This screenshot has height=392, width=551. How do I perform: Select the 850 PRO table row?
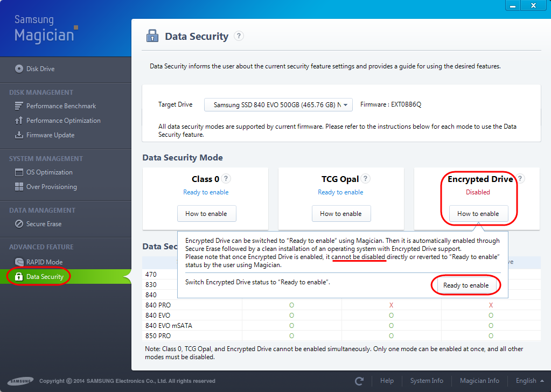tap(341, 336)
